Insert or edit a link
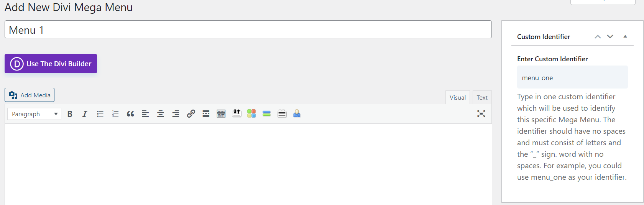644x205 pixels. tap(191, 114)
